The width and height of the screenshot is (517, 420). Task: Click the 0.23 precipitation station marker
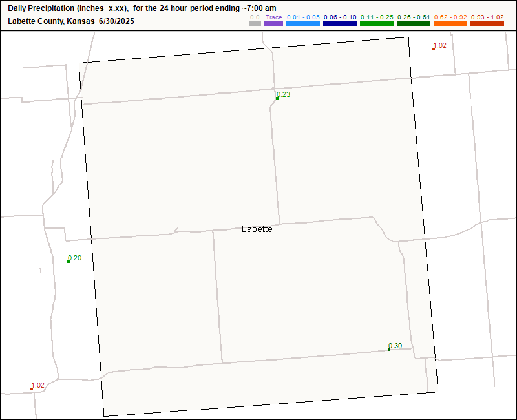(277, 98)
